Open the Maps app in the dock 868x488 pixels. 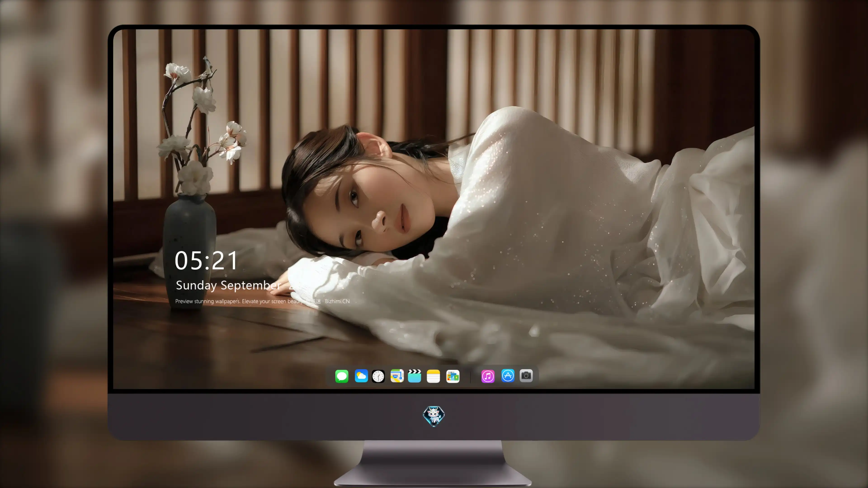(397, 376)
